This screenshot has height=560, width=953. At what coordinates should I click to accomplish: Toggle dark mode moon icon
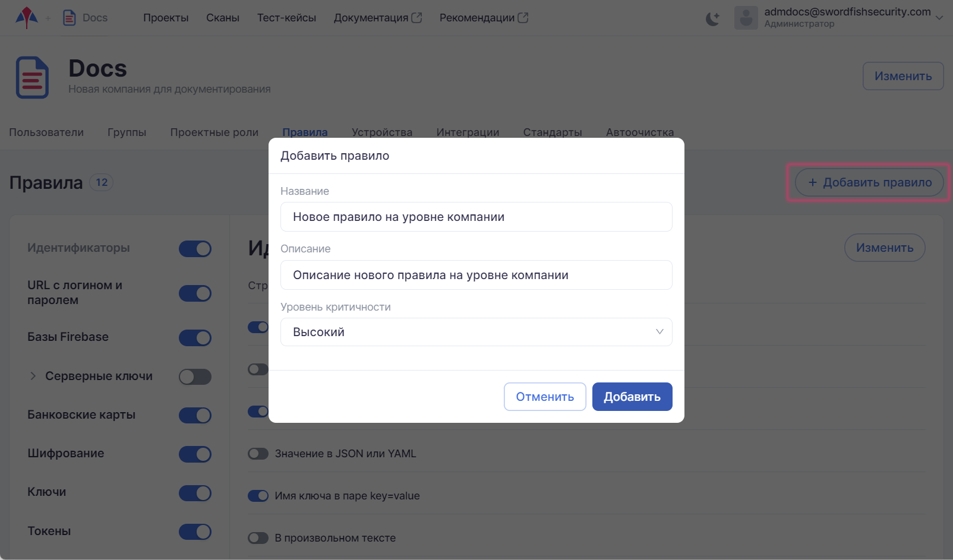coord(712,19)
